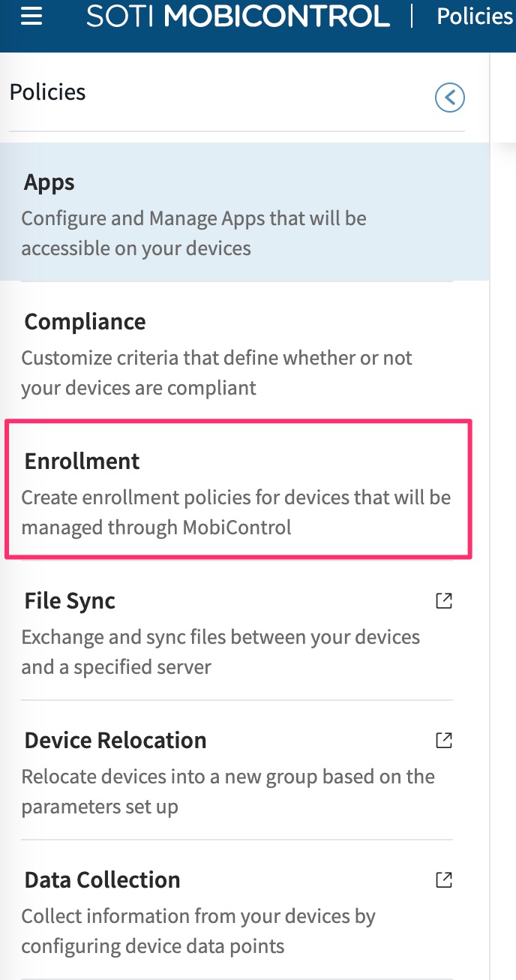516x980 pixels.
Task: Click the 'Exchange and sync files' description
Action: tap(220, 652)
